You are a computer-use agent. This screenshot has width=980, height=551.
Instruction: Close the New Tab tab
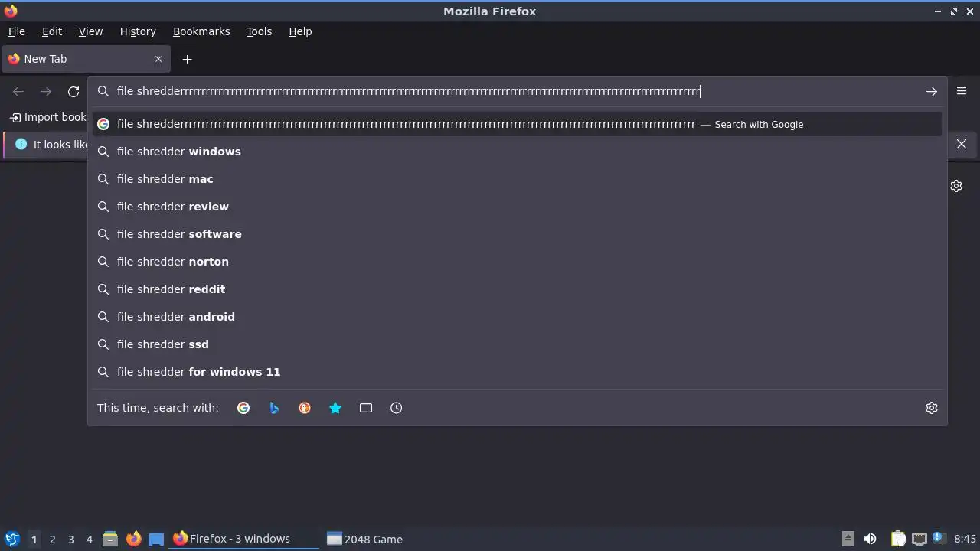[x=158, y=59]
